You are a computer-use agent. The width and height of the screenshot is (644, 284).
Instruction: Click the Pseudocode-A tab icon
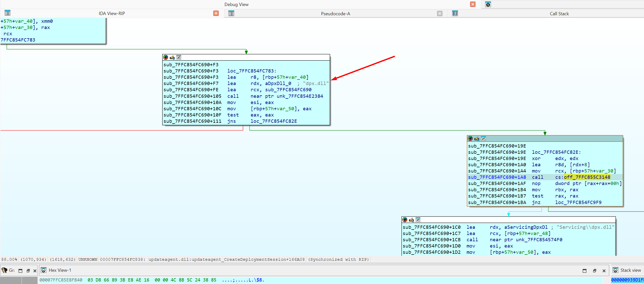tap(231, 13)
